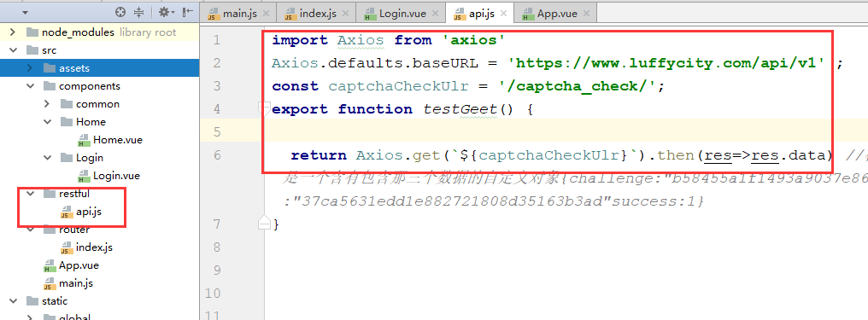Toggle fold marker beside the export function line
Image resolution: width=868 pixels, height=320 pixels.
pos(264,108)
